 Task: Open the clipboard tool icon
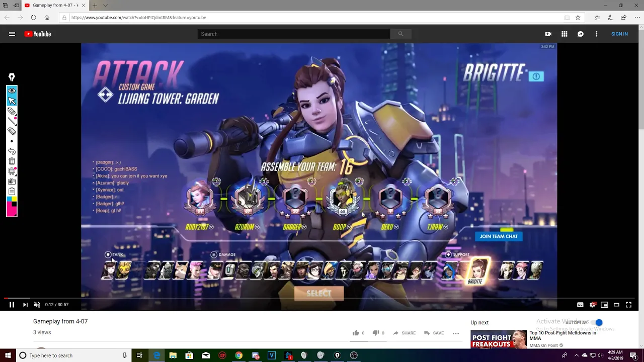pyautogui.click(x=12, y=192)
